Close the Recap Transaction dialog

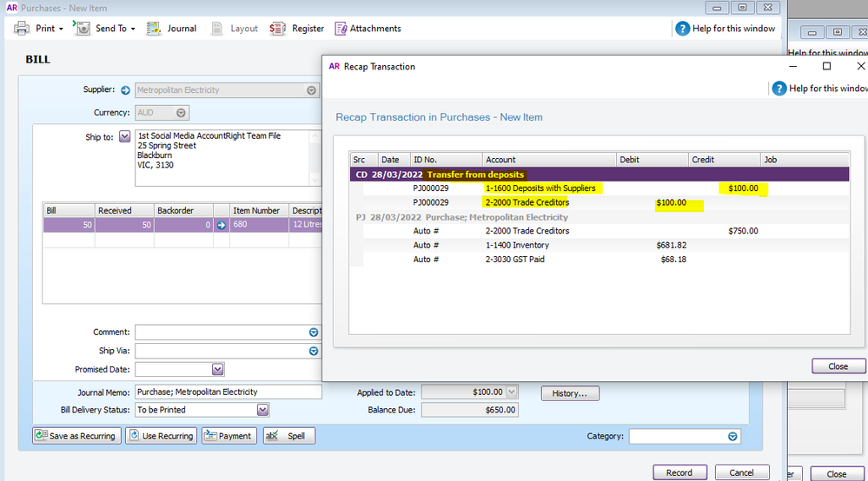tap(838, 366)
